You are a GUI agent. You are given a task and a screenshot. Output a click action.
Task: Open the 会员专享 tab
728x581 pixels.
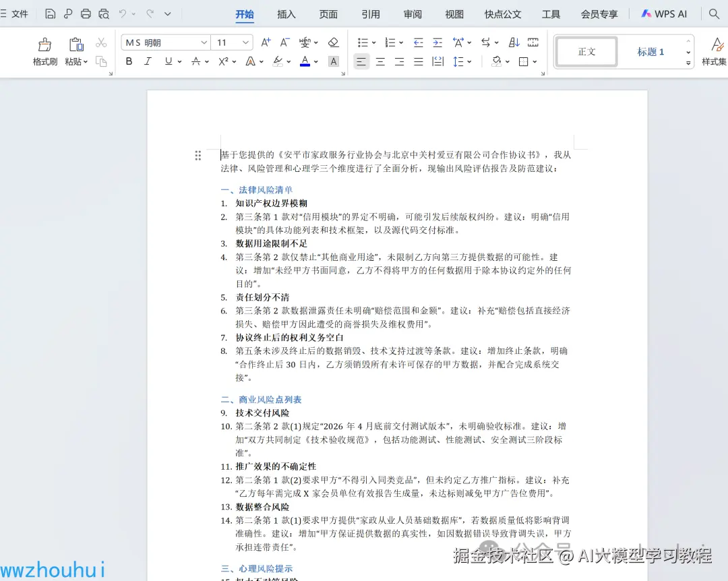[599, 14]
